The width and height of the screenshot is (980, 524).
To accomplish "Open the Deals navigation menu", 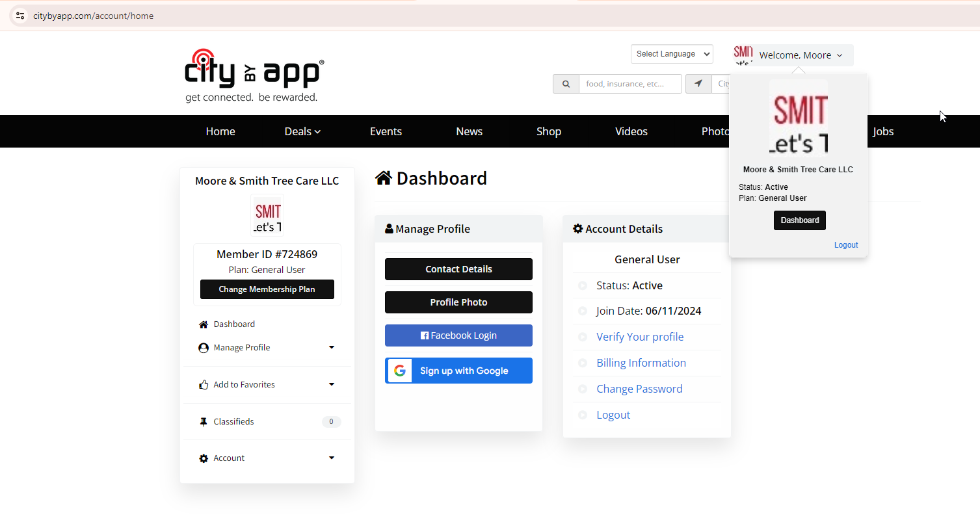I will (302, 131).
